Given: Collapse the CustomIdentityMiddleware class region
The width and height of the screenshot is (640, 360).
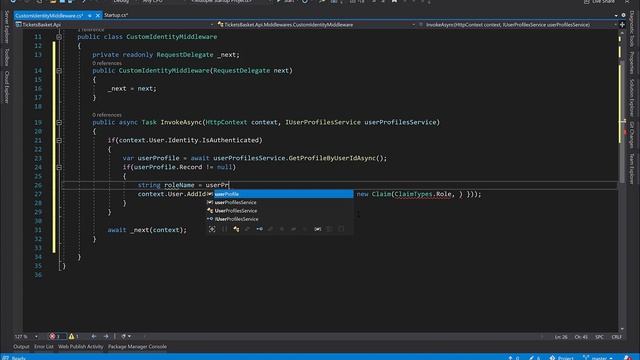Looking at the screenshot, I should click(59, 37).
